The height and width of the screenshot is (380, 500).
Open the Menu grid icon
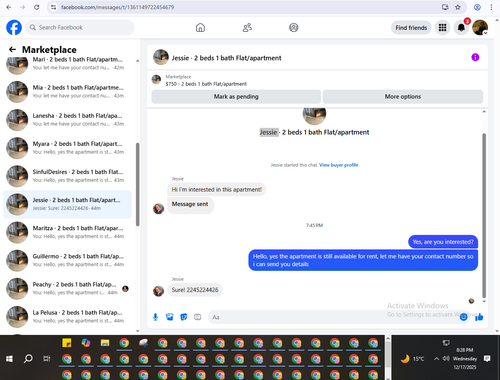tap(442, 28)
